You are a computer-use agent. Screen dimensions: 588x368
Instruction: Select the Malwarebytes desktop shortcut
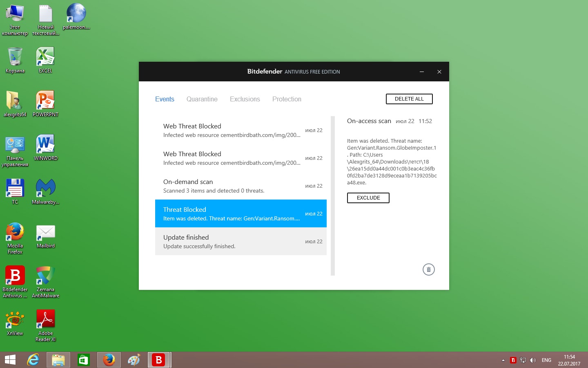[45, 191]
